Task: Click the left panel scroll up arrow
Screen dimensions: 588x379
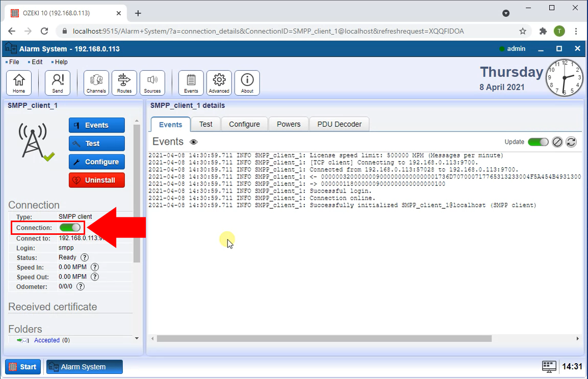Action: 137,121
